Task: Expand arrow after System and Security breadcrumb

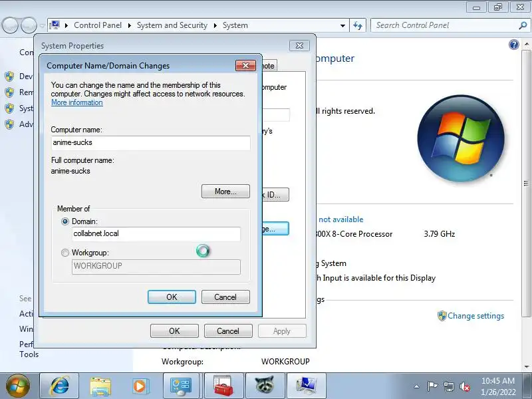Action: click(x=215, y=25)
